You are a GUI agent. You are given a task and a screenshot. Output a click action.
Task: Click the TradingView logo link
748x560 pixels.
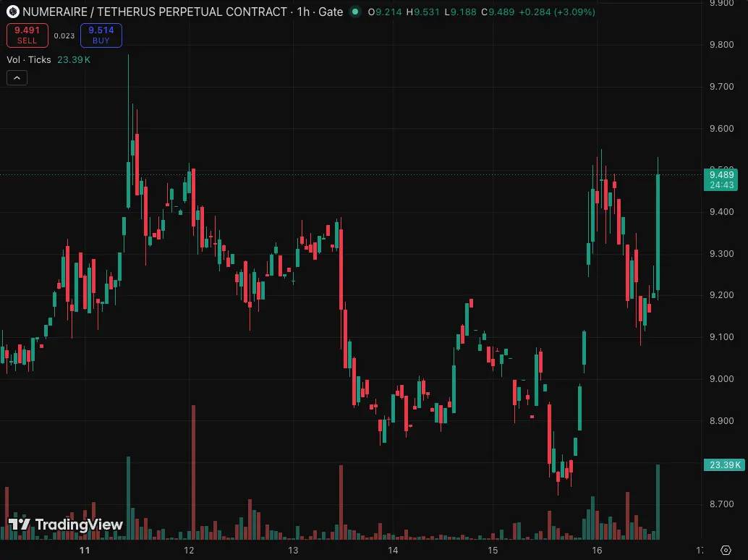click(x=66, y=525)
